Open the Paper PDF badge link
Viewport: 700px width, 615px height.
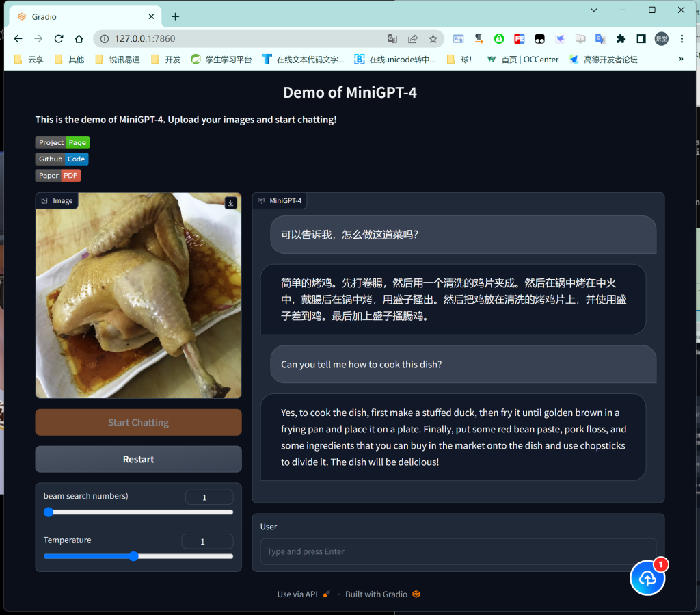58,176
